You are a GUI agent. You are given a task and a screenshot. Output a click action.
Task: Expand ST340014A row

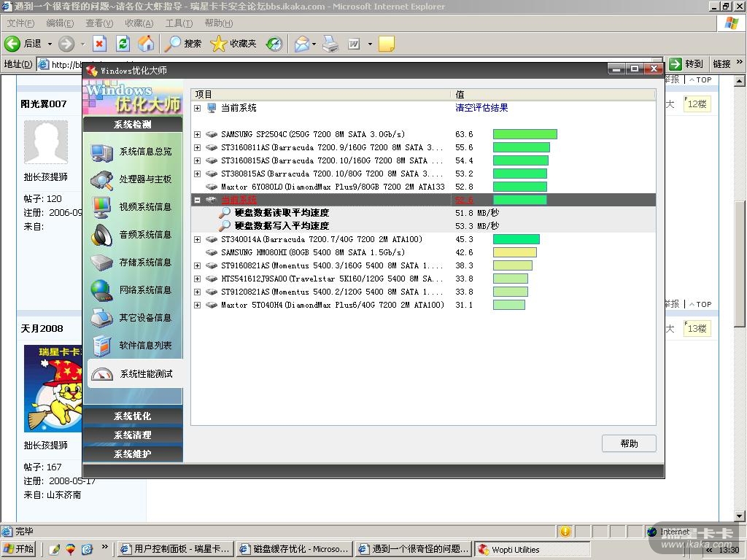point(197,239)
